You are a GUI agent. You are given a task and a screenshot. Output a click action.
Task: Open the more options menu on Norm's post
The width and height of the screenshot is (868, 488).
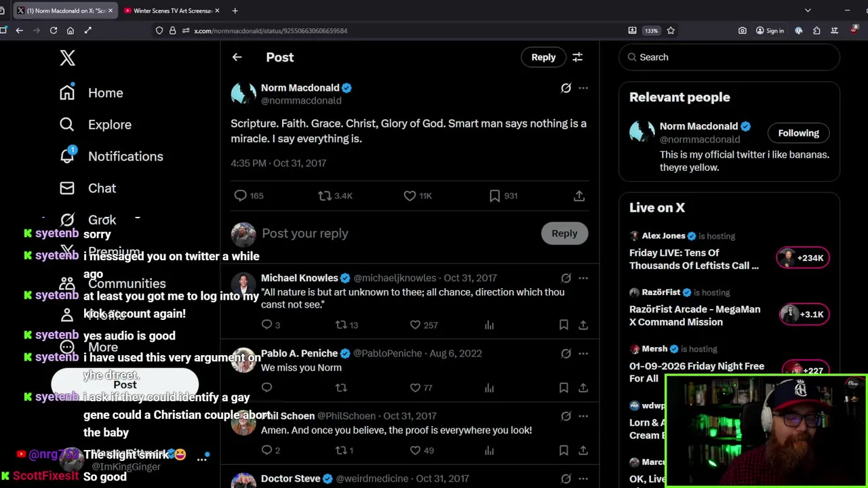(x=583, y=88)
